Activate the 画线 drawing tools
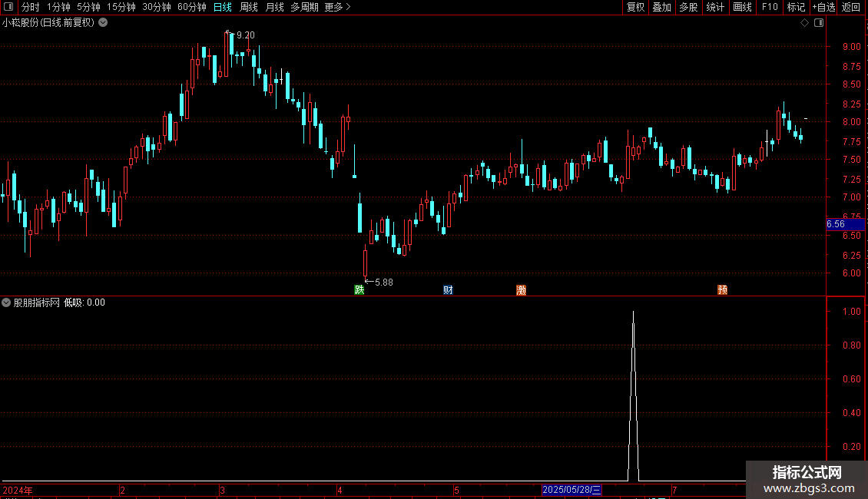Image resolution: width=868 pixels, height=499 pixels. coord(742,7)
